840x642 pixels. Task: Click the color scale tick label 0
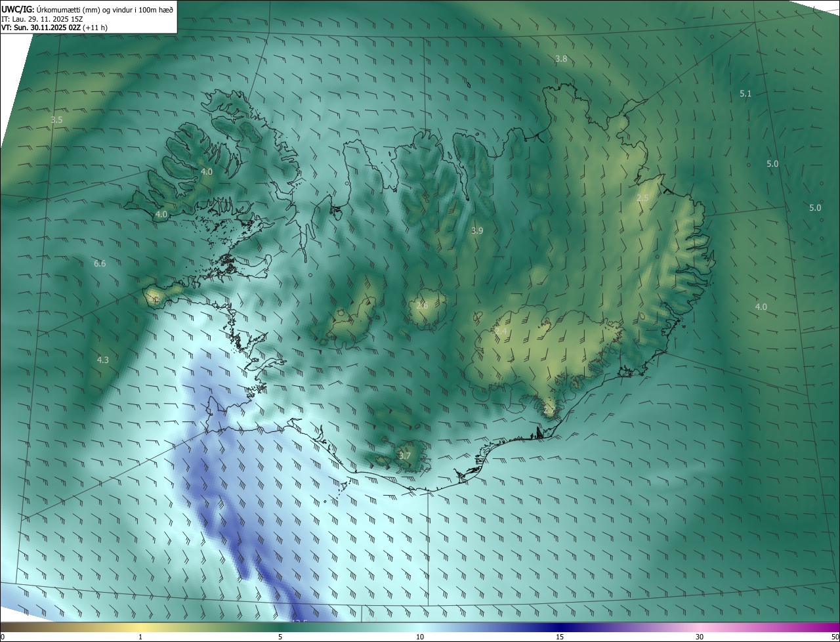3,637
